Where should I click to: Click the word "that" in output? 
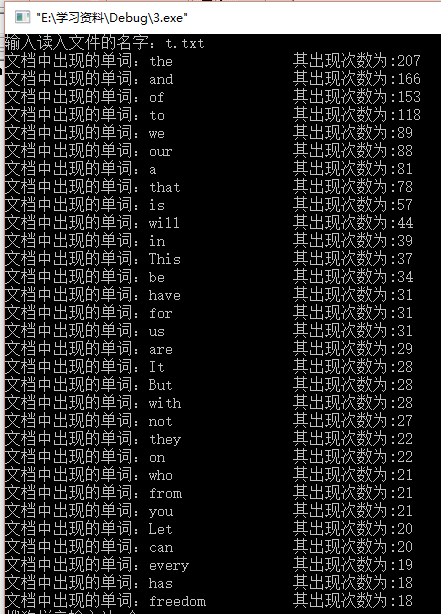[165, 188]
